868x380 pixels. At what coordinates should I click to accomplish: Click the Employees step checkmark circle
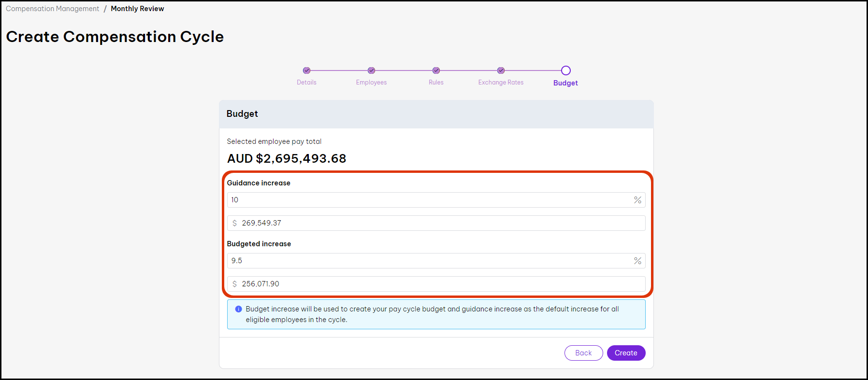pos(371,70)
